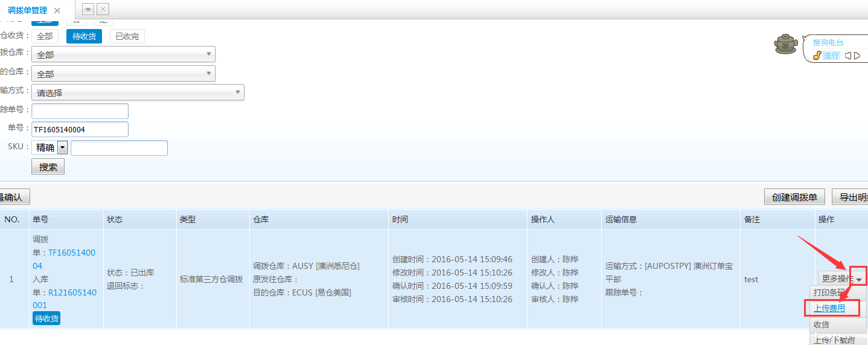Click the SKU text input box
Image resolution: width=868 pixels, height=345 pixels.
point(119,148)
